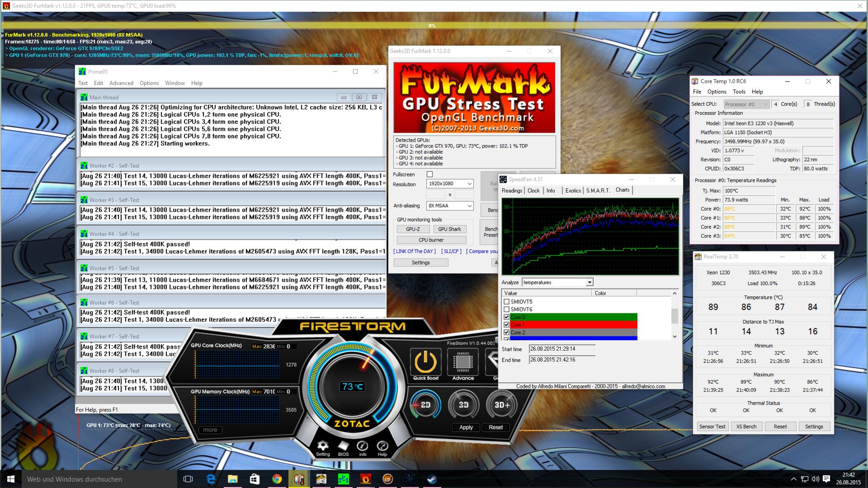Image resolution: width=868 pixels, height=488 pixels.
Task: Open the Prime95 Test menu
Action: pos(83,83)
